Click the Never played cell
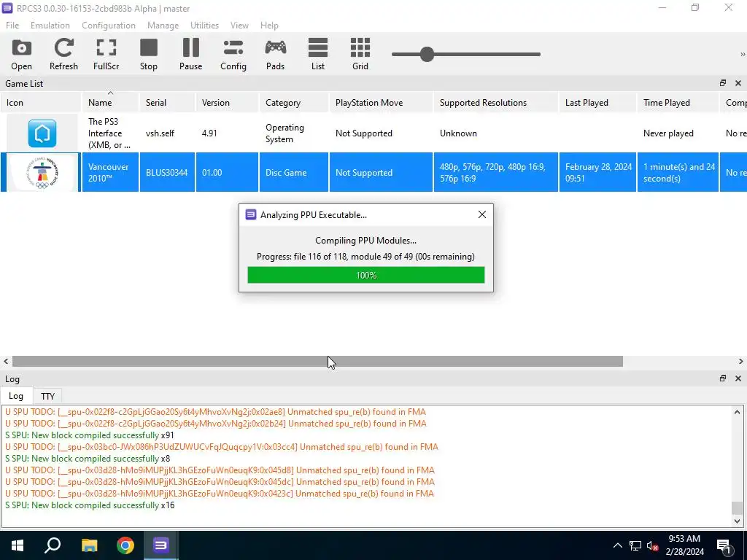 click(678, 133)
